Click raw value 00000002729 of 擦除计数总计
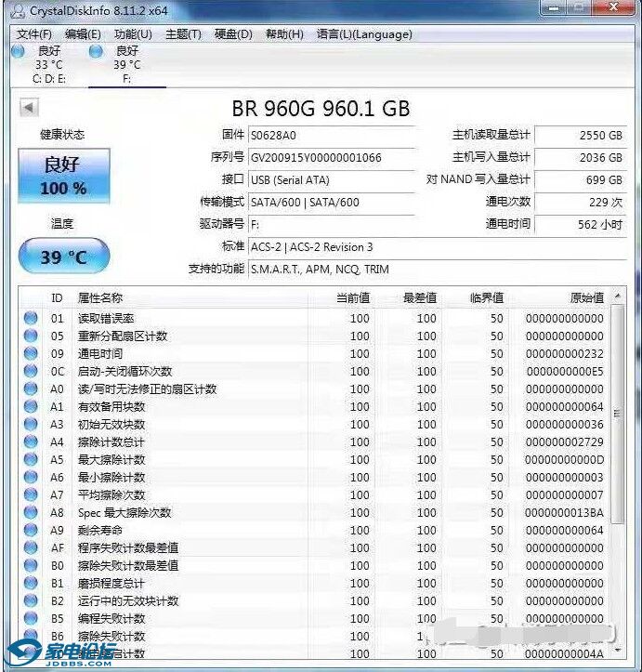 tap(565, 441)
